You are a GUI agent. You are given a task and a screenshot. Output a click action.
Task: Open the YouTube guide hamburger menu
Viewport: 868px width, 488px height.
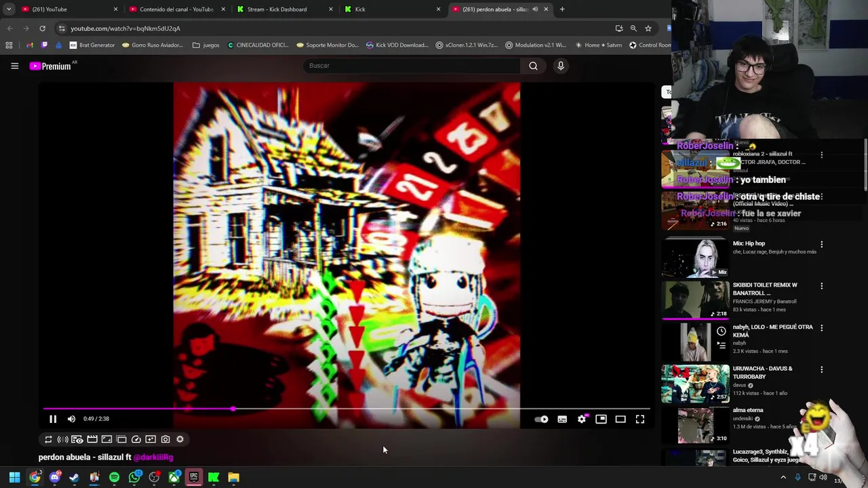[x=14, y=66]
